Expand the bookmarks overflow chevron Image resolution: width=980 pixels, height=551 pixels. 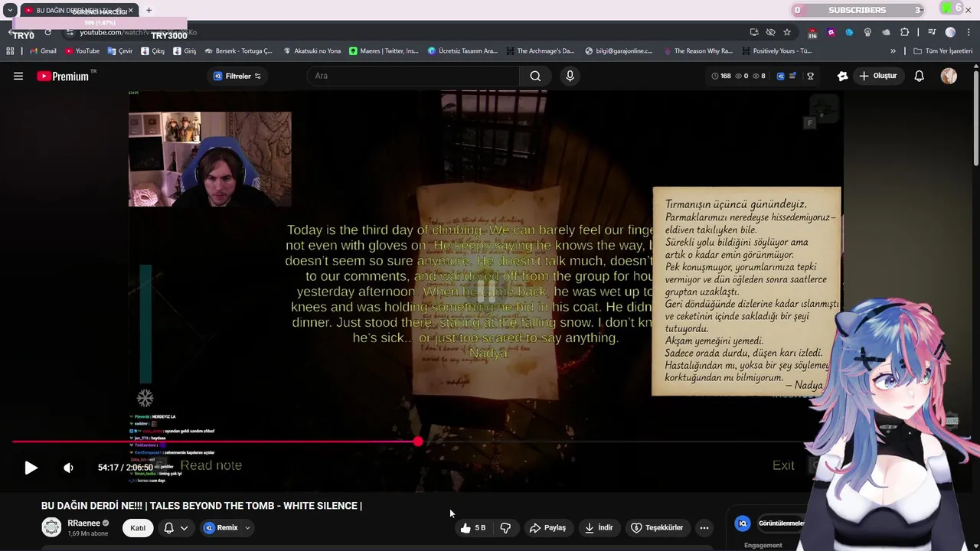tap(893, 51)
